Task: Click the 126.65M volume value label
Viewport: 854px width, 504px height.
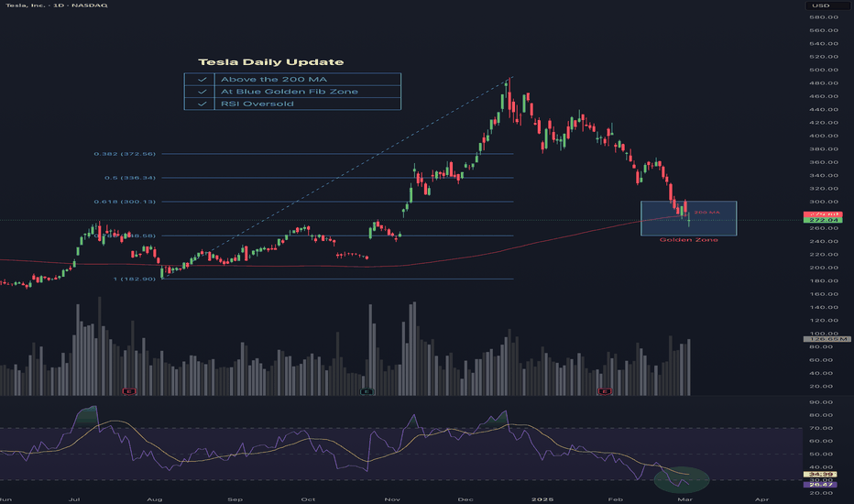Action: 827,339
